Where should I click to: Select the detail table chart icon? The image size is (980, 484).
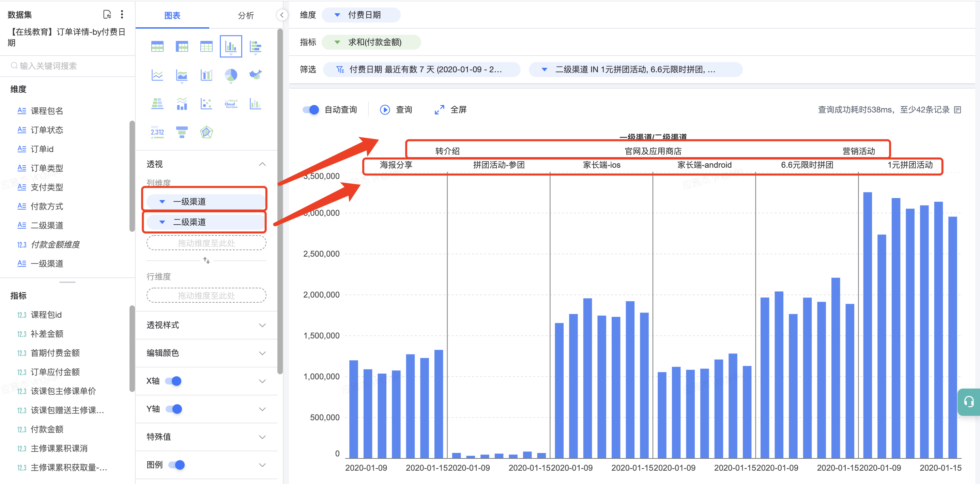[206, 46]
